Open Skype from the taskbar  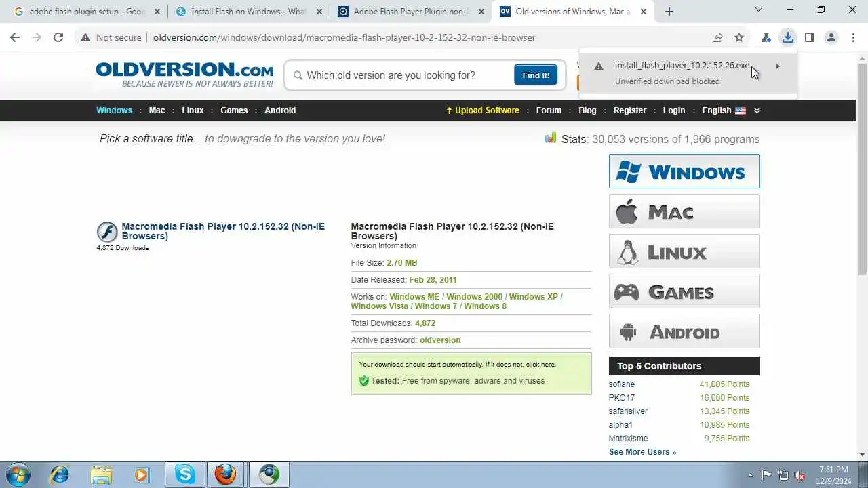pos(184,474)
